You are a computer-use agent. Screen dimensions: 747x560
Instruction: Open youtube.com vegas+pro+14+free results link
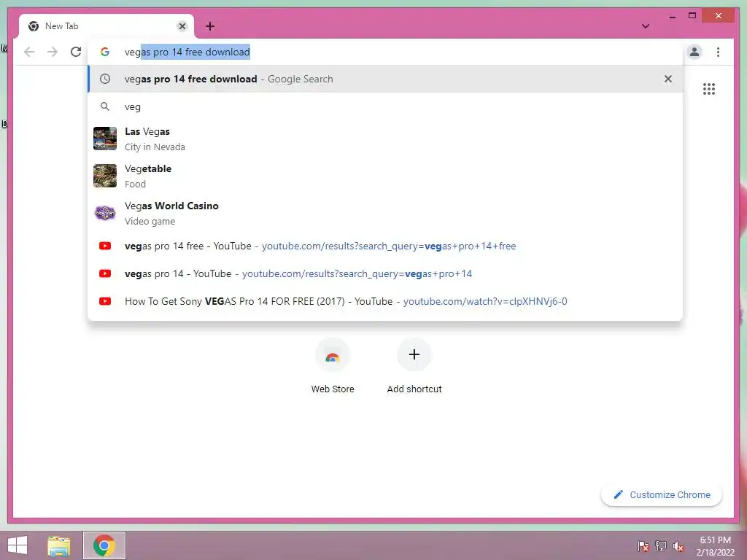385,246
